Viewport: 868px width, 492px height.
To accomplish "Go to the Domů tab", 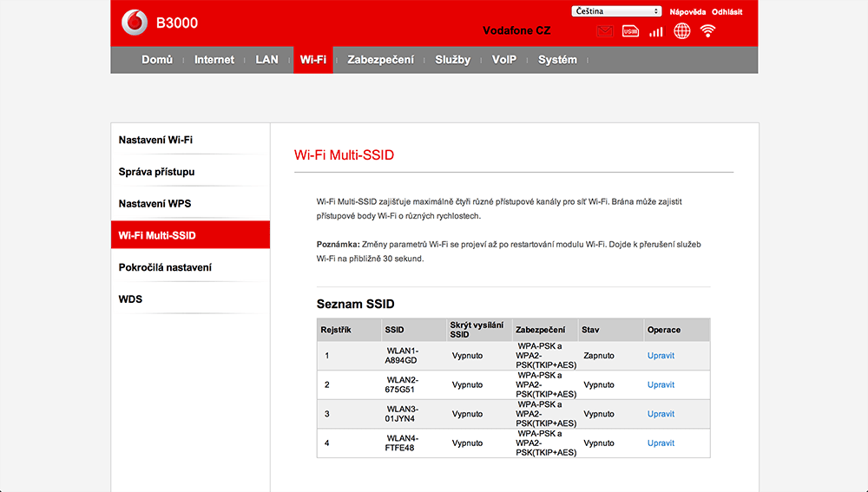I will click(157, 60).
